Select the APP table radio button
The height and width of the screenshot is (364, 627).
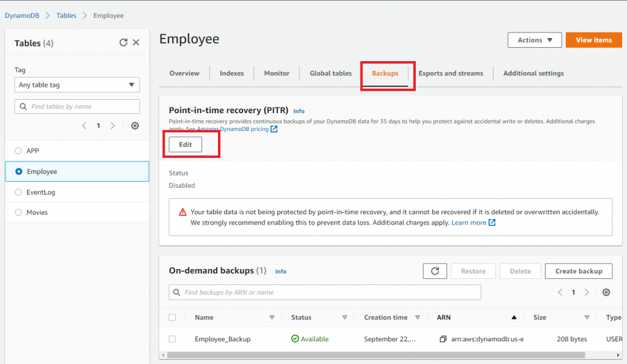click(x=18, y=150)
